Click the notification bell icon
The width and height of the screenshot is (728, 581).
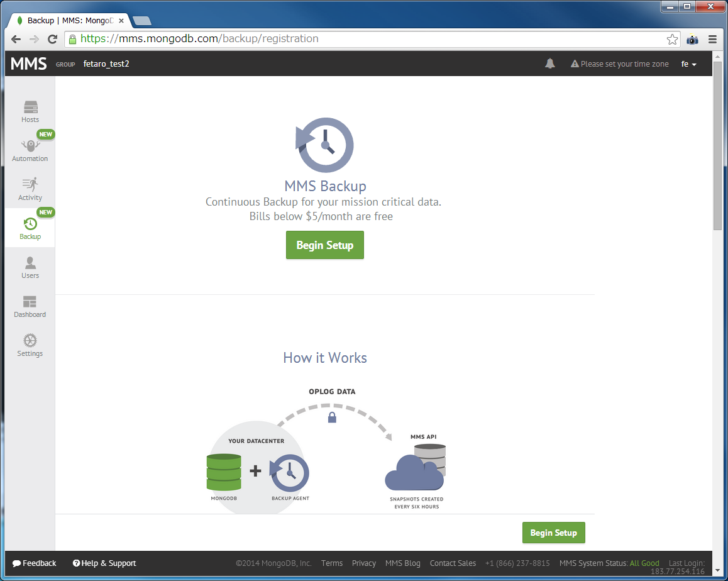click(x=550, y=64)
